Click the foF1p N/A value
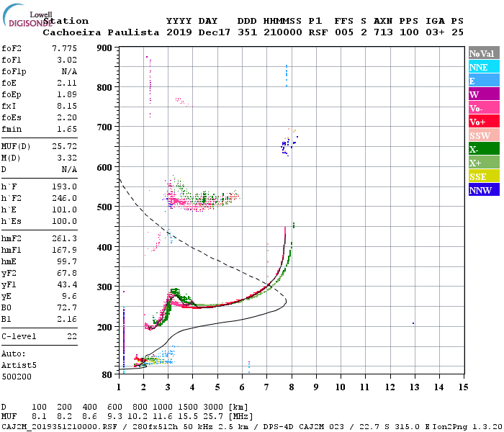 pos(69,71)
